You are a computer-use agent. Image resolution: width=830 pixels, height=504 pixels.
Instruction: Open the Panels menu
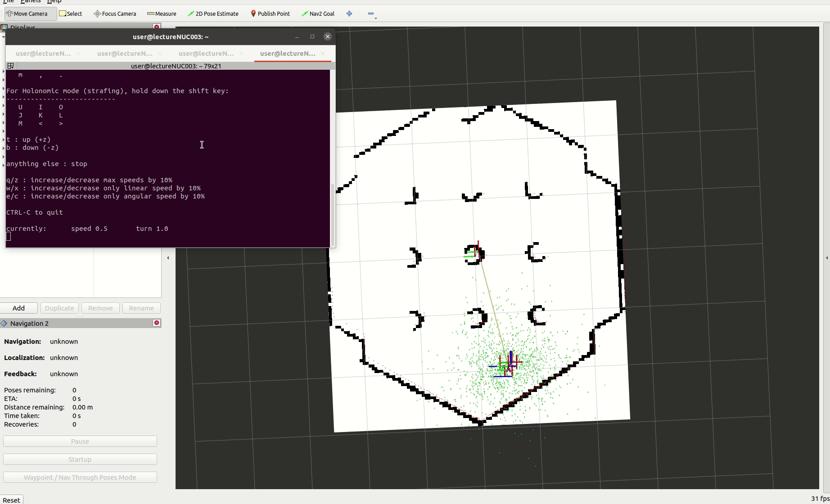(x=31, y=1)
